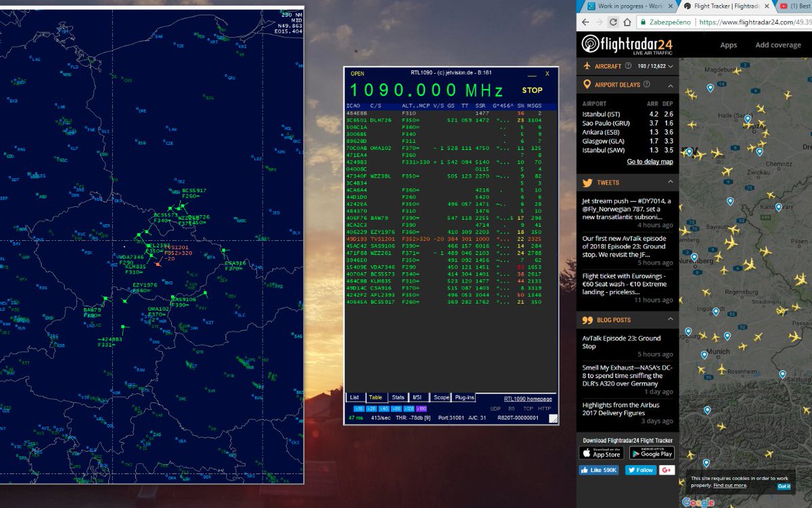
Task: Open the Plug-ins tab in RTL1090
Action: (464, 398)
